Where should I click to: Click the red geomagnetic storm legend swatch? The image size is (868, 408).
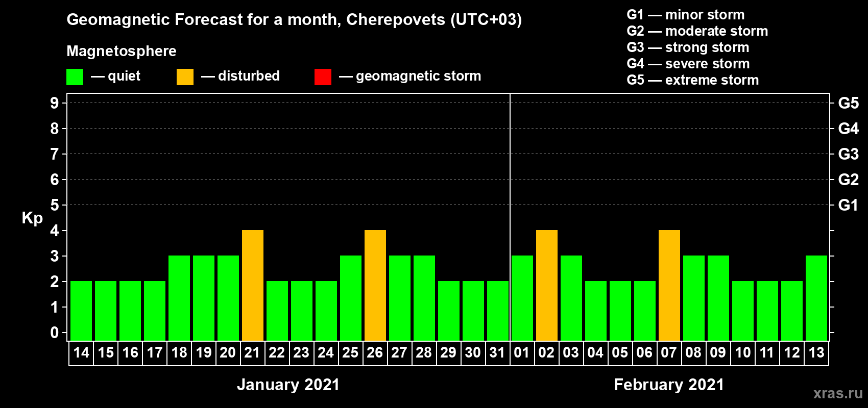pos(323,77)
